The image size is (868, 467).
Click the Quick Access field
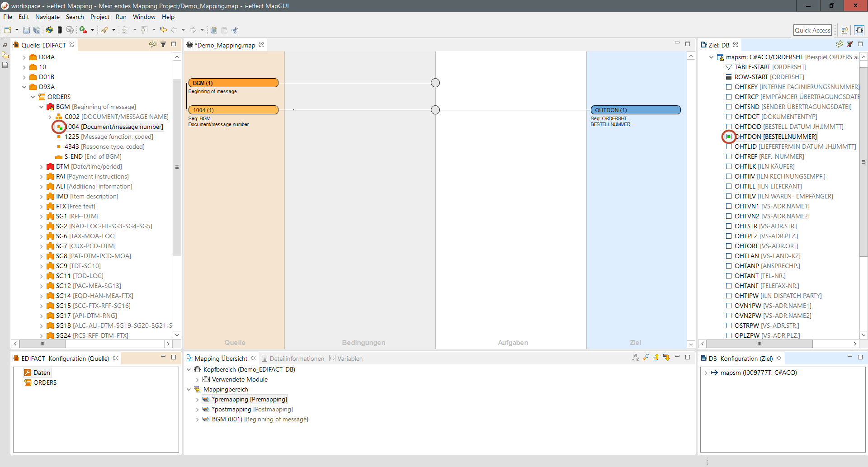point(812,30)
